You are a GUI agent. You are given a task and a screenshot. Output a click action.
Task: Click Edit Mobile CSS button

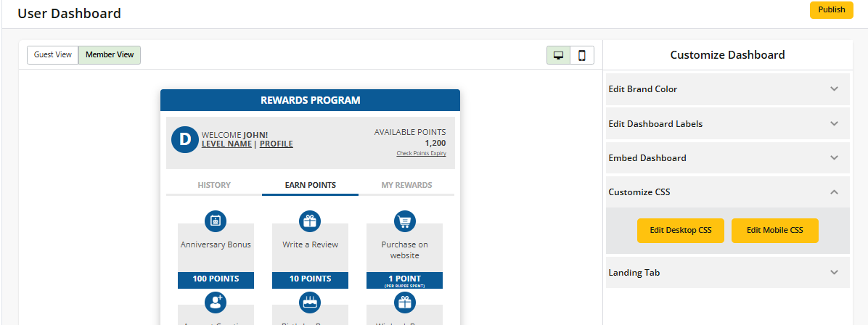(x=774, y=230)
